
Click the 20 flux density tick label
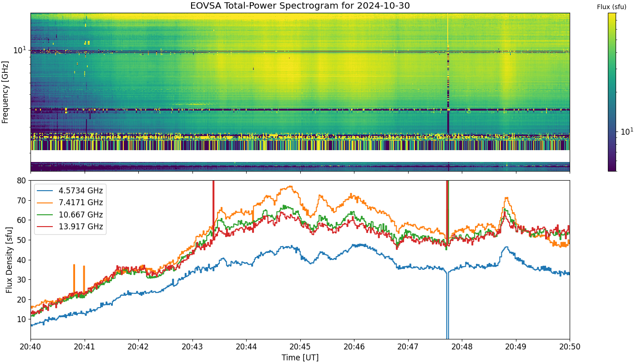coord(22,299)
